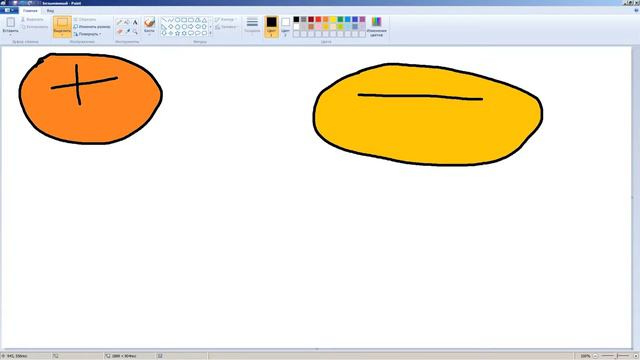Click the zoom slider in status bar
This screenshot has height=360, width=640.
(x=615, y=356)
